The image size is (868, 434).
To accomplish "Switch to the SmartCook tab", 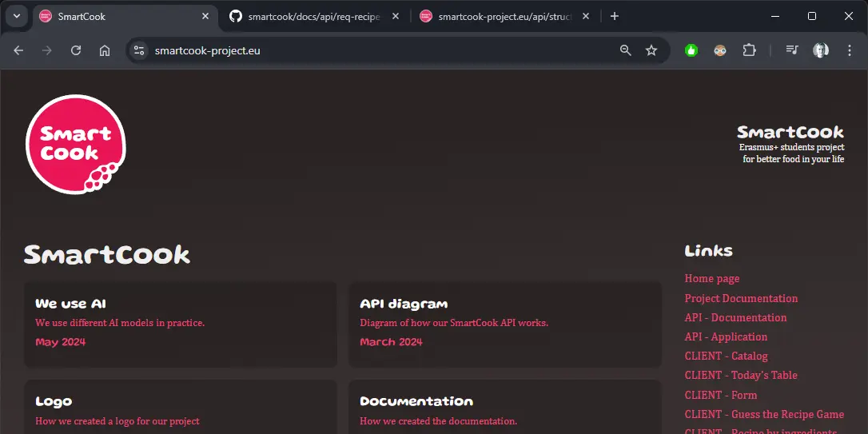I will 125,17.
